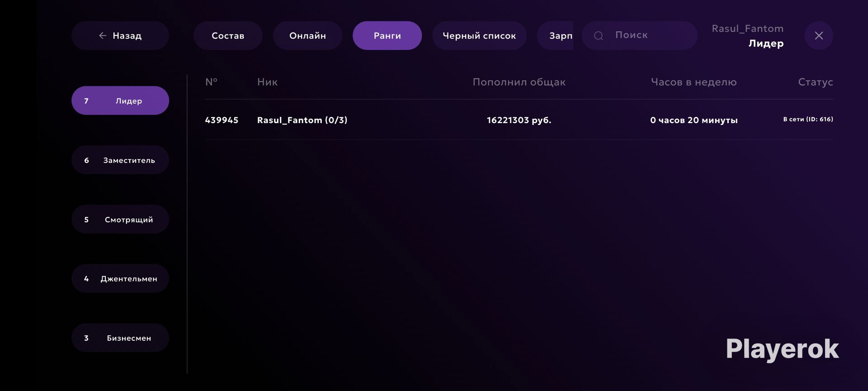This screenshot has height=391, width=868.
Task: Pick rank 4 Джентельмен
Action: pos(120,278)
